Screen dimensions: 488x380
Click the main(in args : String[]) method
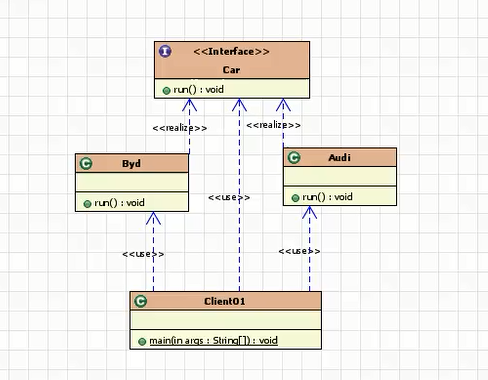point(213,341)
